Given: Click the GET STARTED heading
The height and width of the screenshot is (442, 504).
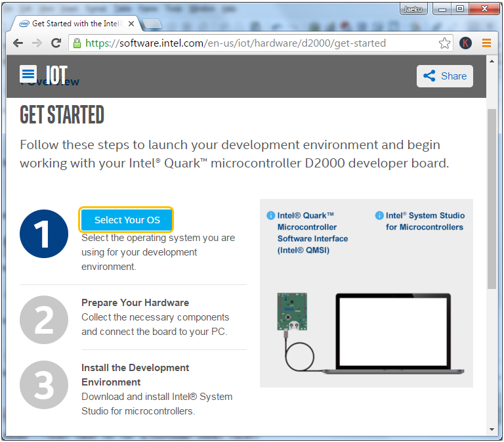Looking at the screenshot, I should click(62, 115).
